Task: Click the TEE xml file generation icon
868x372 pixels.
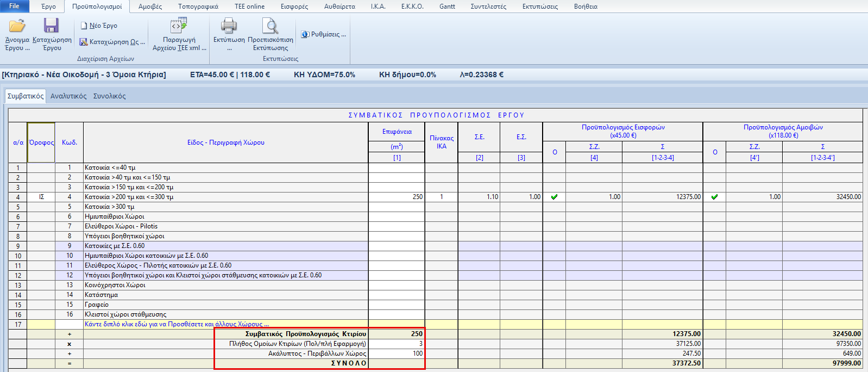Action: click(179, 26)
